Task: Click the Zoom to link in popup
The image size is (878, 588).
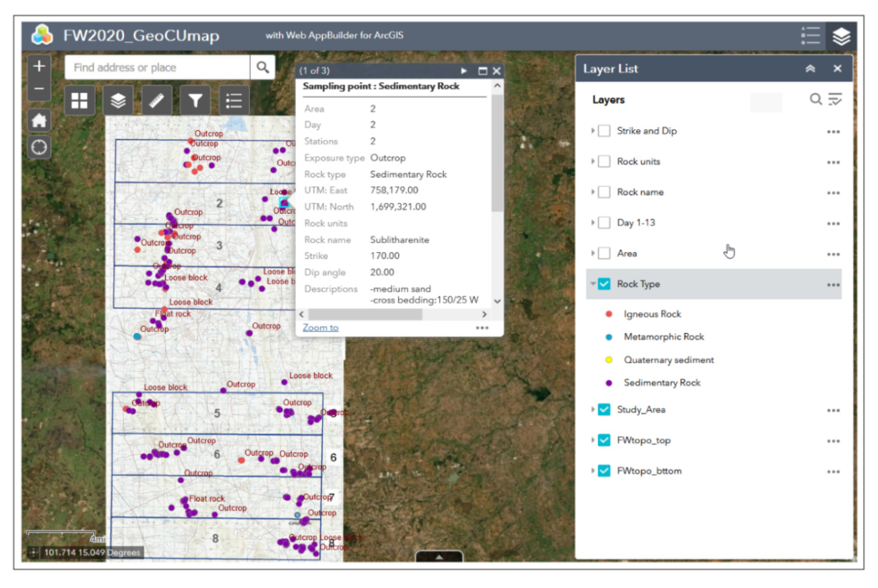Action: 321,327
